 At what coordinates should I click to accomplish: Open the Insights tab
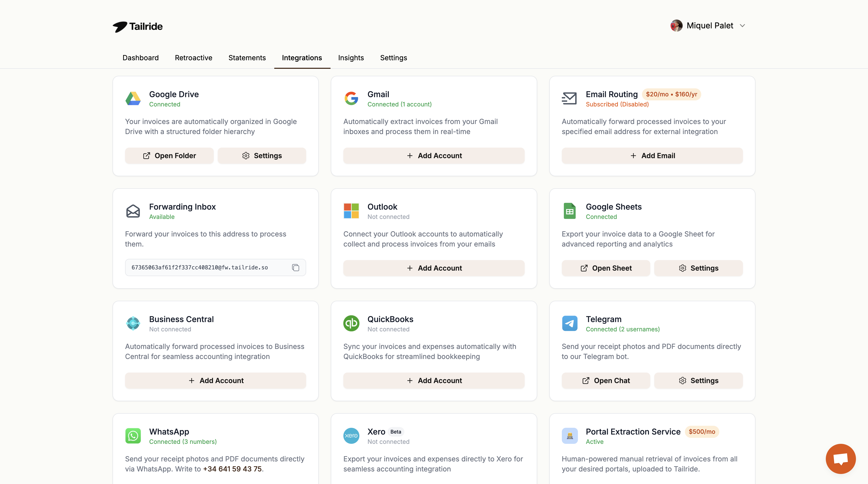coord(351,57)
